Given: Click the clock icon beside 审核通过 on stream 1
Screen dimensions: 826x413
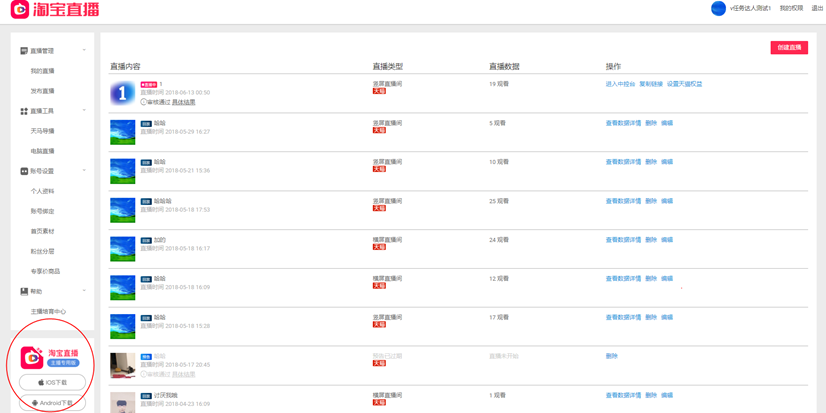Looking at the screenshot, I should (x=143, y=102).
